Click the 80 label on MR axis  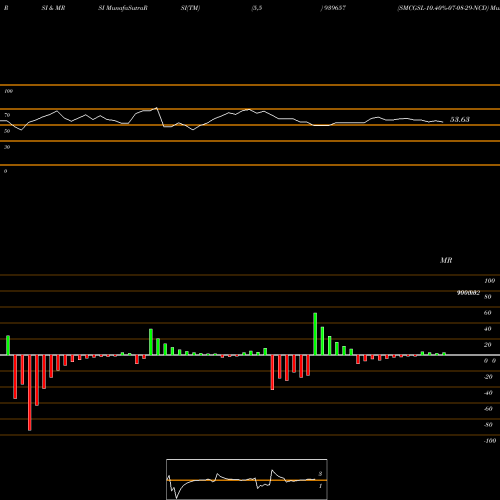[488, 297]
